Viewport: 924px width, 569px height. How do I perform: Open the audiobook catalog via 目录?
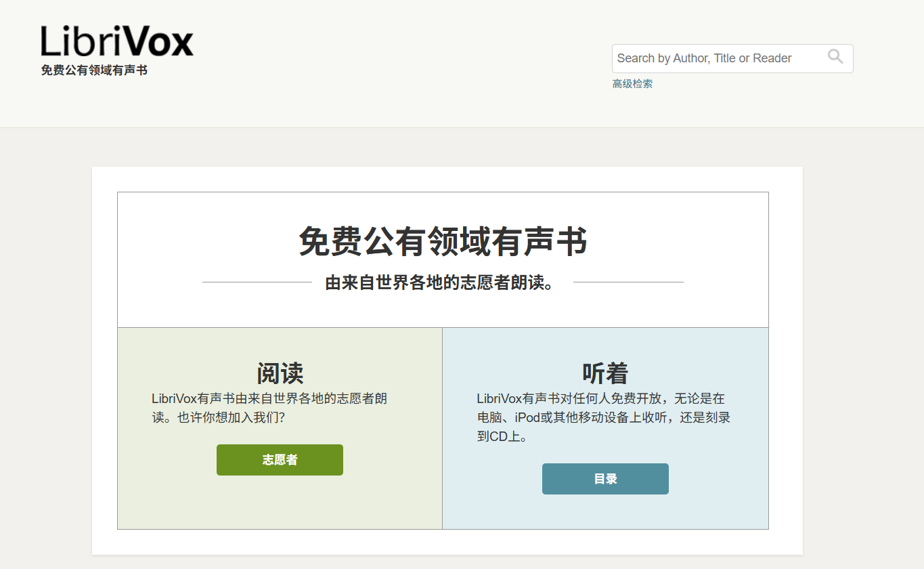point(604,478)
